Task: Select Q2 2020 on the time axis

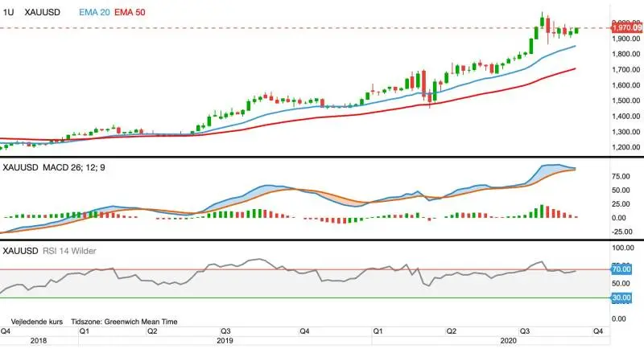Action: (452, 331)
